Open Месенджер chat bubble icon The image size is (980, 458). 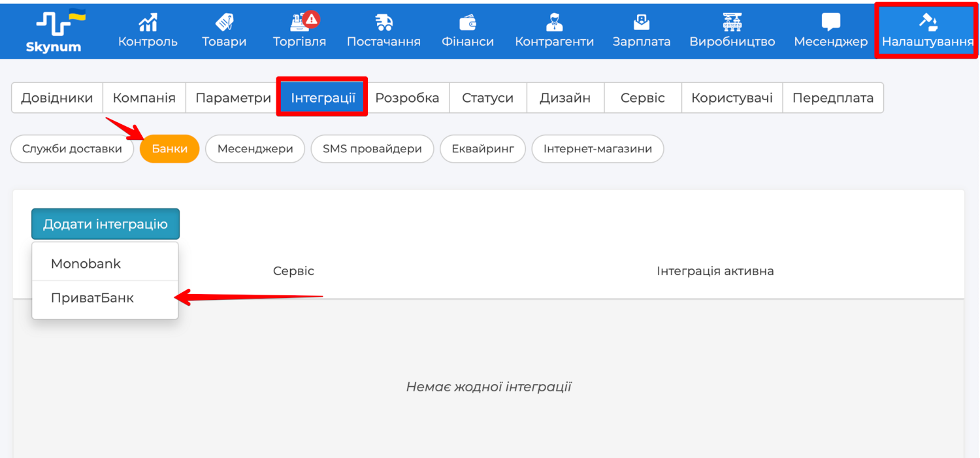[x=830, y=23]
